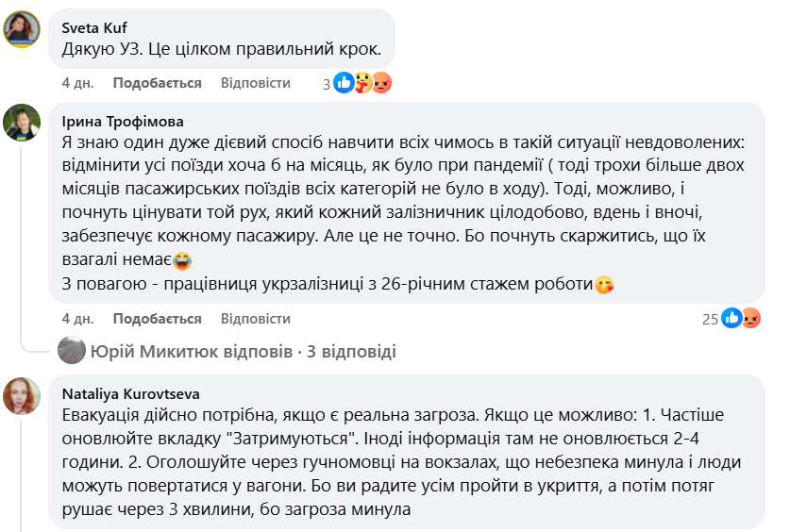Viewport: 790px width, 532px height.
Task: Click Nataliya Kurovtseva's profile avatar
Action: pyautogui.click(x=22, y=395)
